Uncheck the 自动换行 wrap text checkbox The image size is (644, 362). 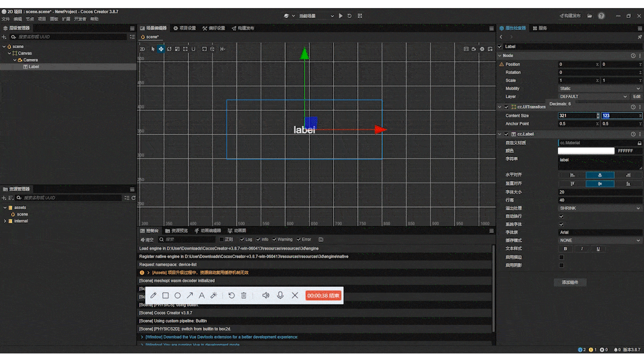[561, 216]
